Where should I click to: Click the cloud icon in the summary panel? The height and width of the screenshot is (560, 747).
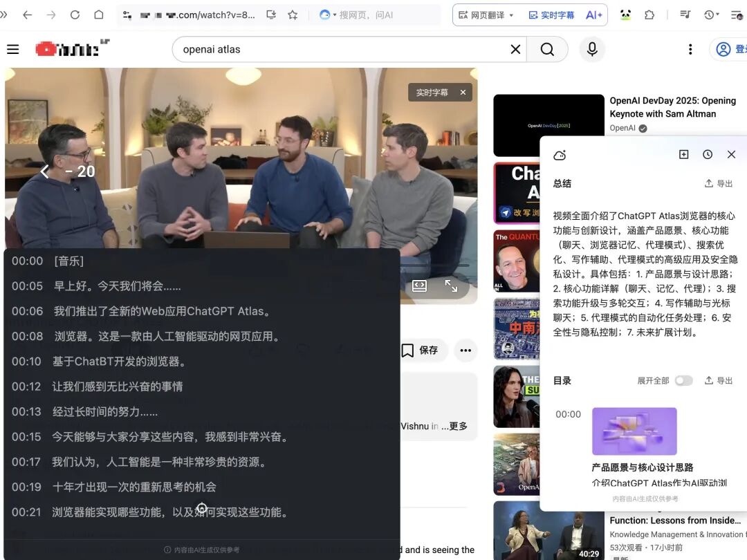point(560,156)
